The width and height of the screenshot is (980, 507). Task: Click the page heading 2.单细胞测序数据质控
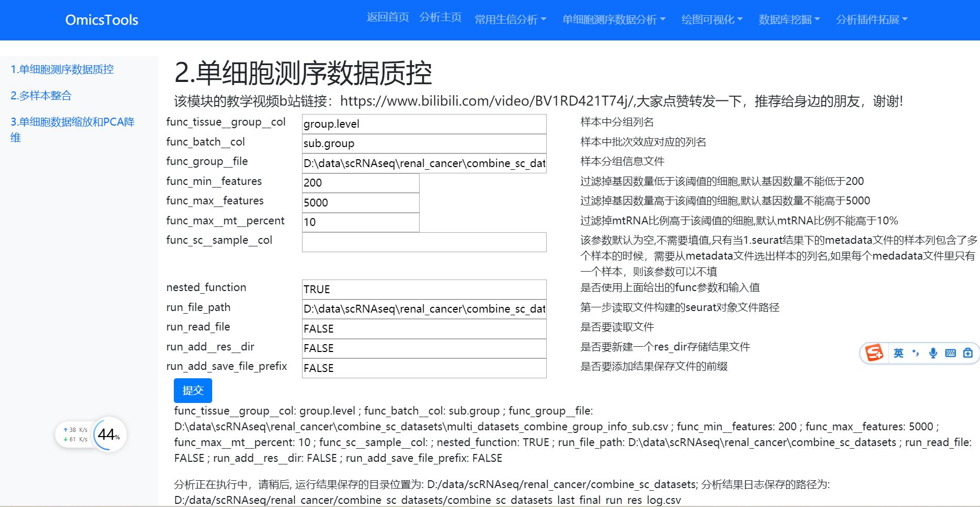tap(303, 73)
